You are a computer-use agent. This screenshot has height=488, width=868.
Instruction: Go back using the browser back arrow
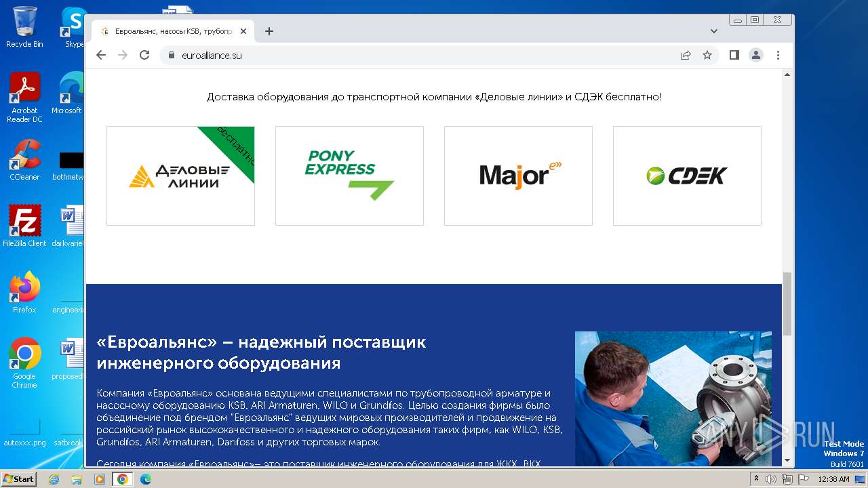tap(101, 55)
